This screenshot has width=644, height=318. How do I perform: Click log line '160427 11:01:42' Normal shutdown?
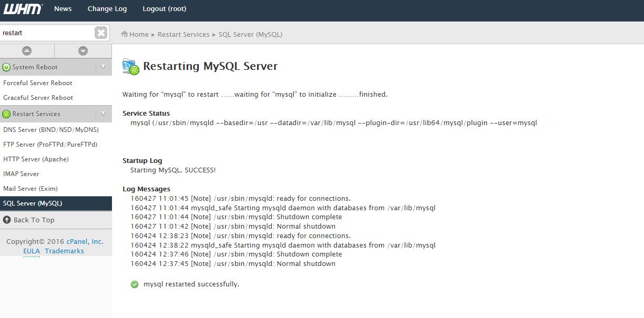point(233,227)
